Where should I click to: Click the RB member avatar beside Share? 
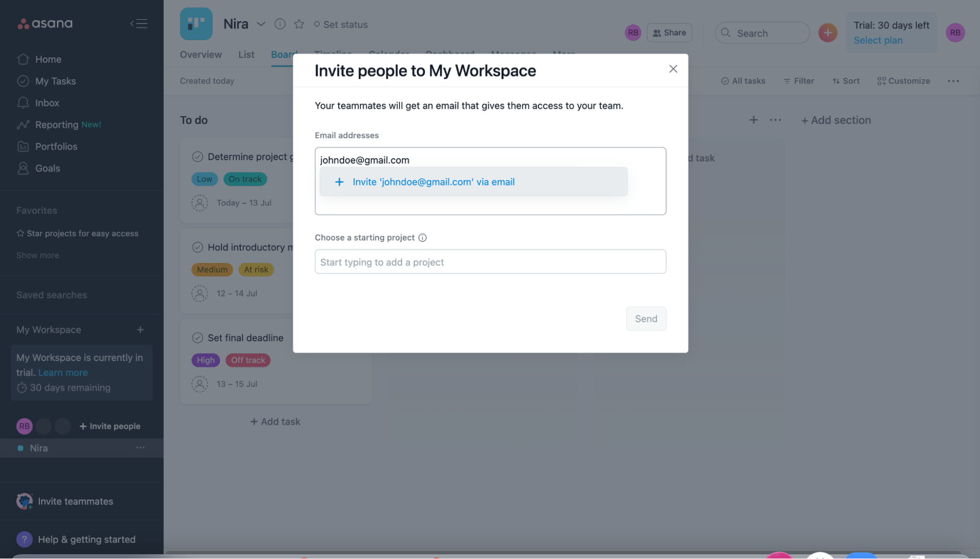pos(633,33)
